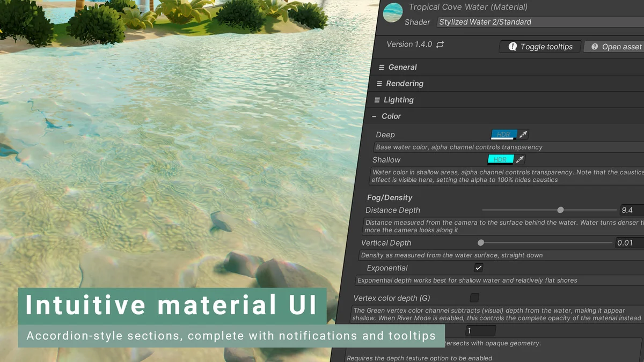Click the Vertical Depth slider handle
Viewport: 644px width, 362px height.
coord(481,243)
